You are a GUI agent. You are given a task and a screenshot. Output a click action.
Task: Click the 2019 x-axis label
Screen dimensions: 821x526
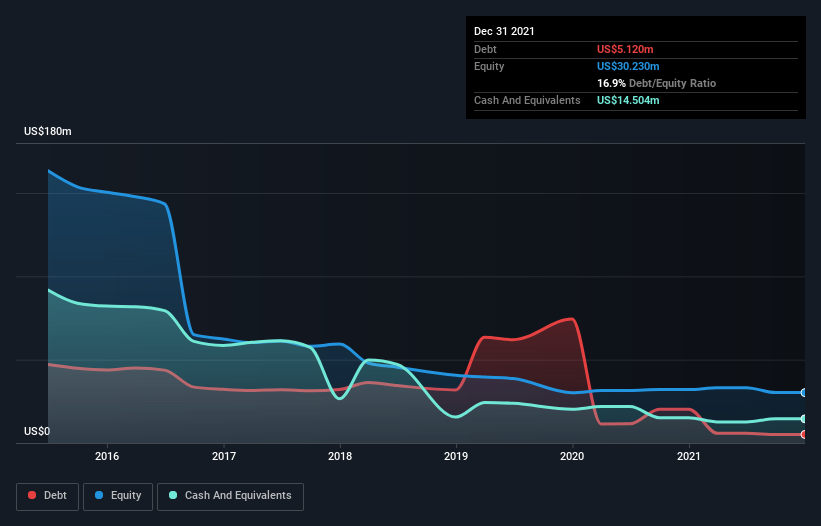pos(456,456)
